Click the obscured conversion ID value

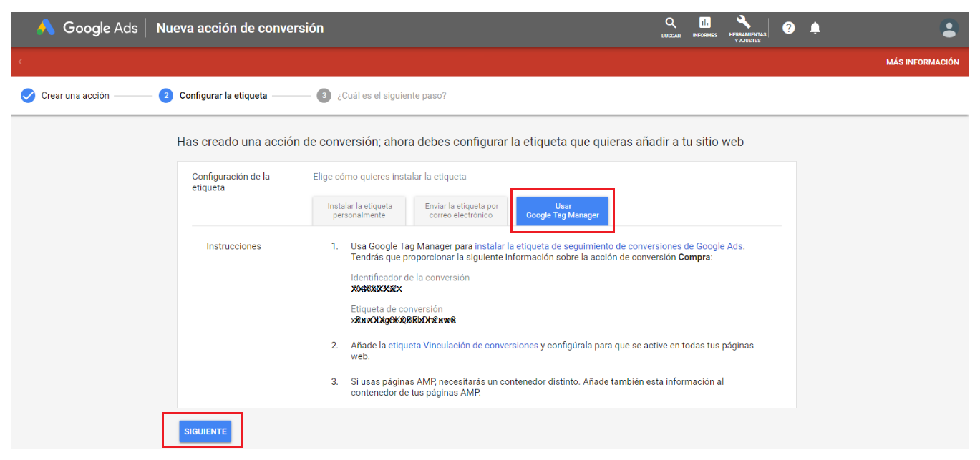tap(377, 289)
